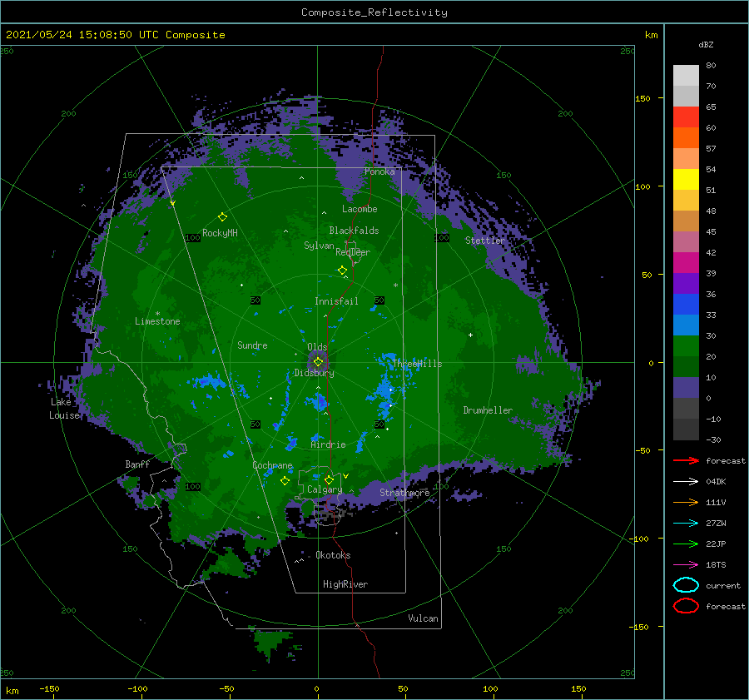
Task: Click the yellow radar diamond at Olds
Action: point(318,362)
